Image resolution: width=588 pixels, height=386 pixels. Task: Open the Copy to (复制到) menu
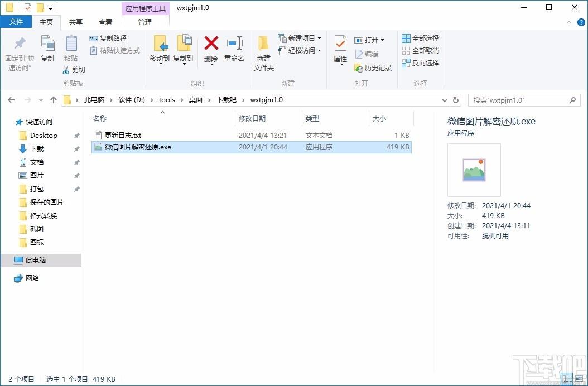pyautogui.click(x=183, y=50)
